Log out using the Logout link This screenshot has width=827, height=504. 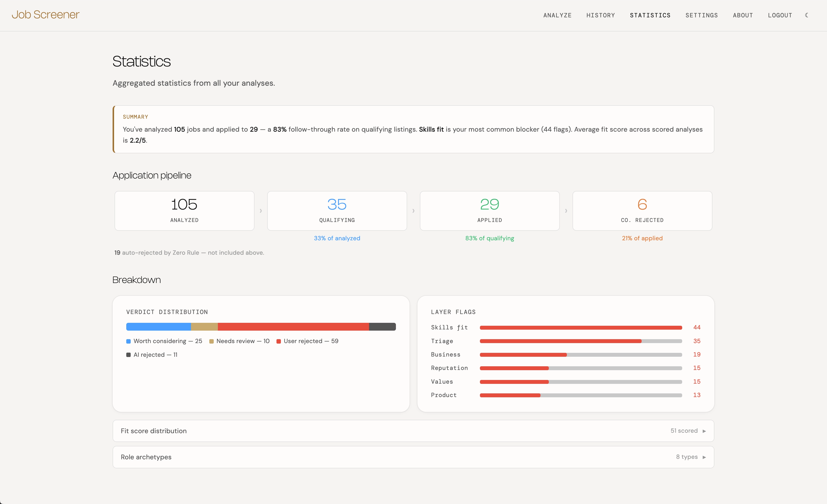(780, 15)
